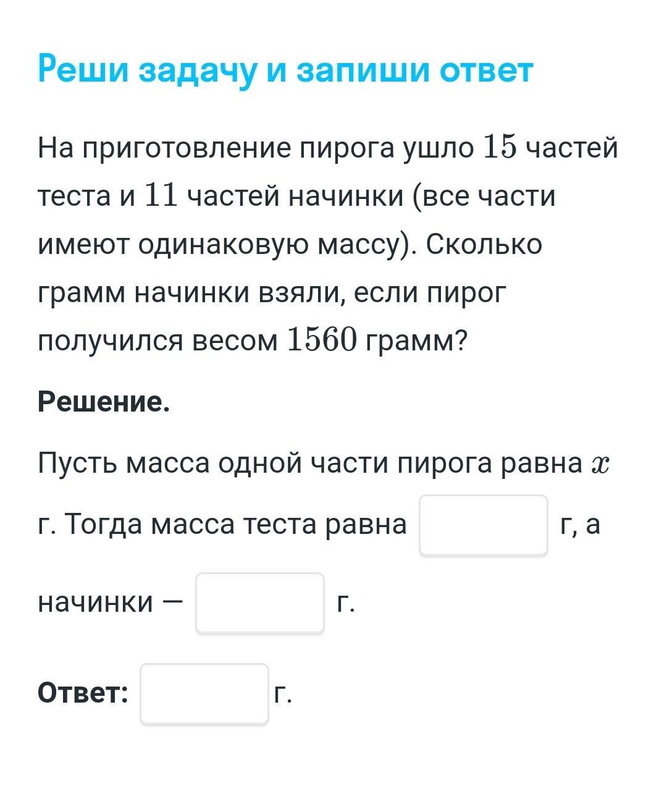Click the 'г, а' text after the first field
The height and width of the screenshot is (812, 667).
coord(580,525)
